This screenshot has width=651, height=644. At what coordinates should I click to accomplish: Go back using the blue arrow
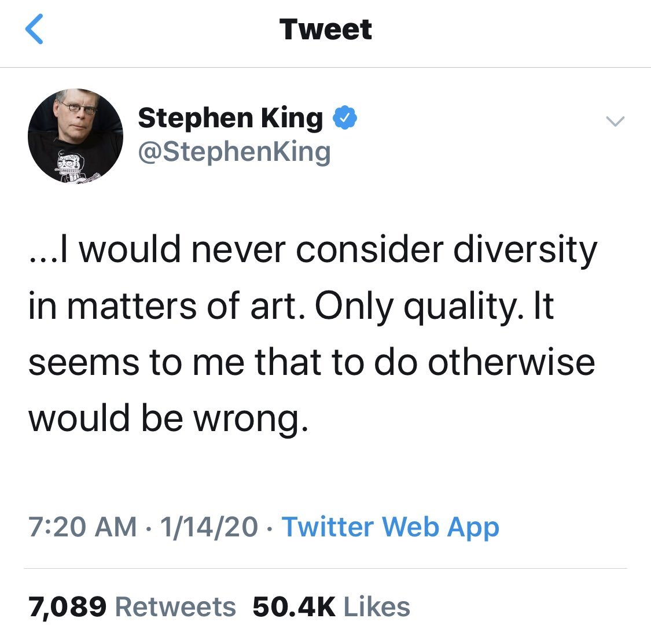click(35, 30)
